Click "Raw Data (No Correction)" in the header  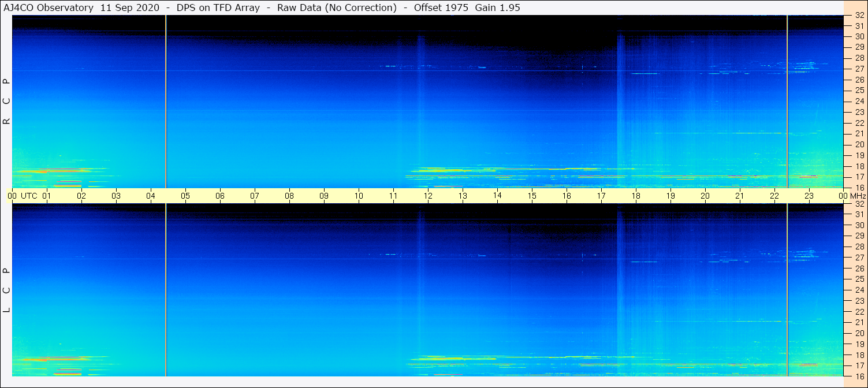pyautogui.click(x=337, y=8)
